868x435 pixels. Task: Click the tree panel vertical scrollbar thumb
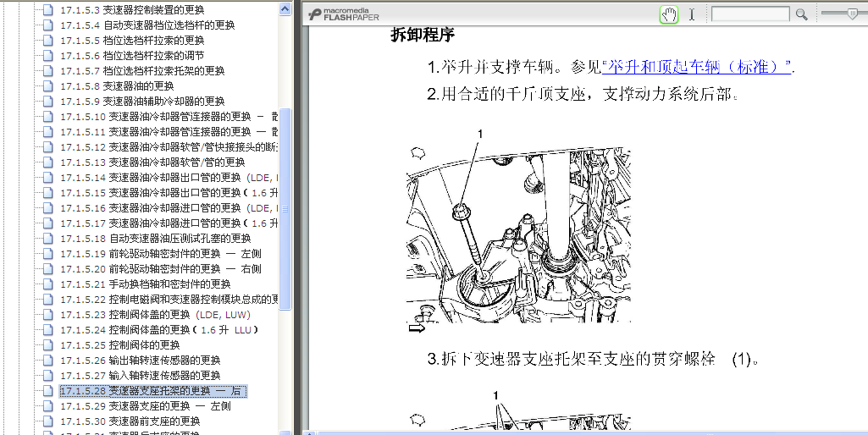[285, 209]
